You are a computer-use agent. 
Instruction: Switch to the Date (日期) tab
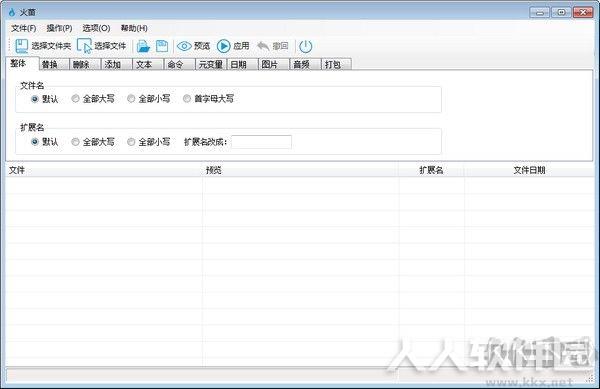[x=242, y=65]
